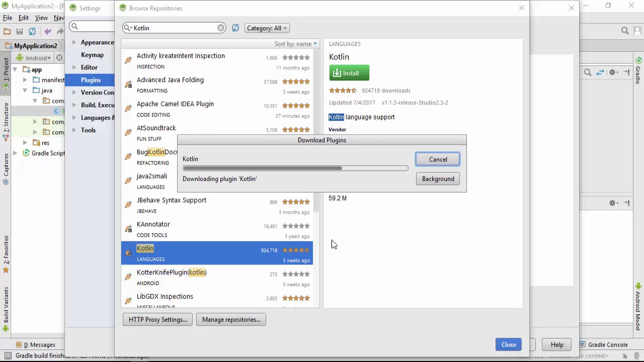Expand Languages & Frameworks settings section
The width and height of the screenshot is (644, 362).
(x=74, y=118)
